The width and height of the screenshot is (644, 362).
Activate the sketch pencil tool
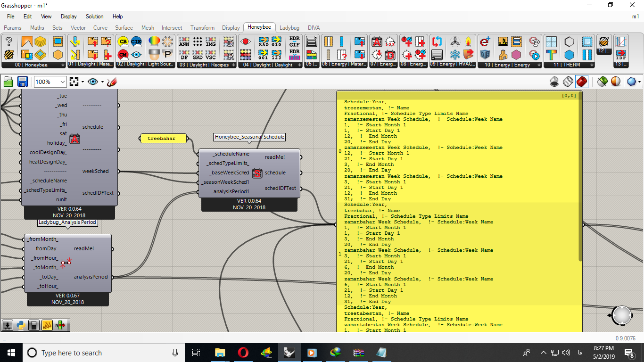pyautogui.click(x=112, y=82)
